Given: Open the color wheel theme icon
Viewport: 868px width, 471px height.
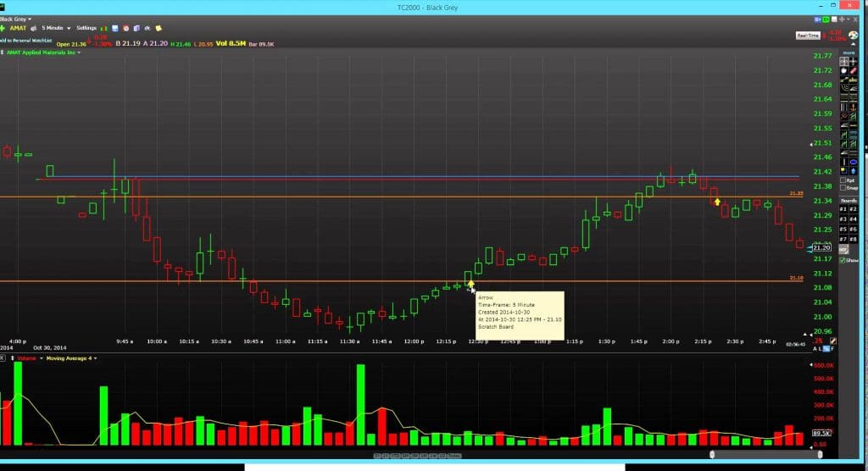Looking at the screenshot, I should click(854, 35).
